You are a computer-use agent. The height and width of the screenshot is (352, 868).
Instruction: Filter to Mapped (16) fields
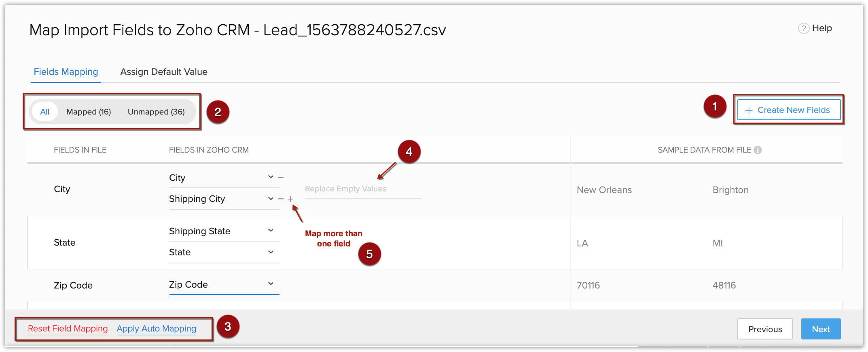(x=89, y=112)
